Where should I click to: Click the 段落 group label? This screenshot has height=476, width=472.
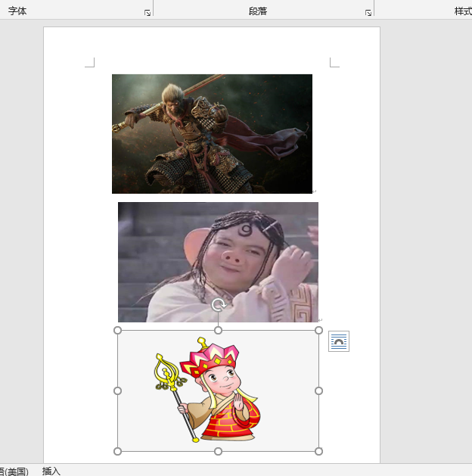coord(258,11)
